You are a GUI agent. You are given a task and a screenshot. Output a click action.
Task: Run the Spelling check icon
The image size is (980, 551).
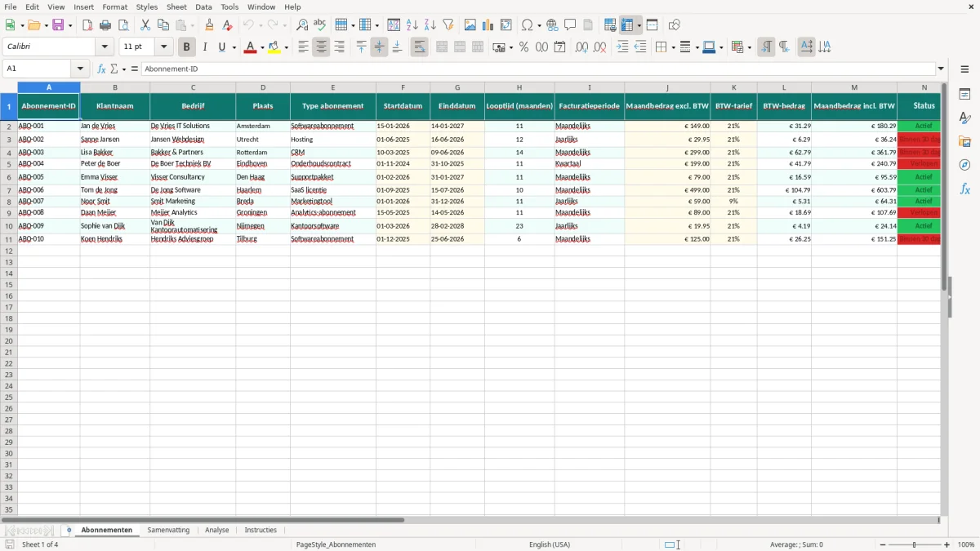pos(320,25)
